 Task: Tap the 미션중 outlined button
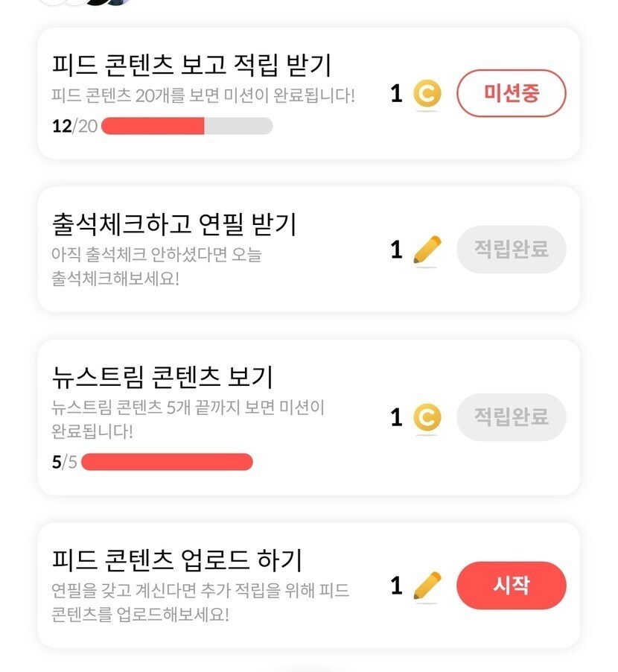click(511, 93)
